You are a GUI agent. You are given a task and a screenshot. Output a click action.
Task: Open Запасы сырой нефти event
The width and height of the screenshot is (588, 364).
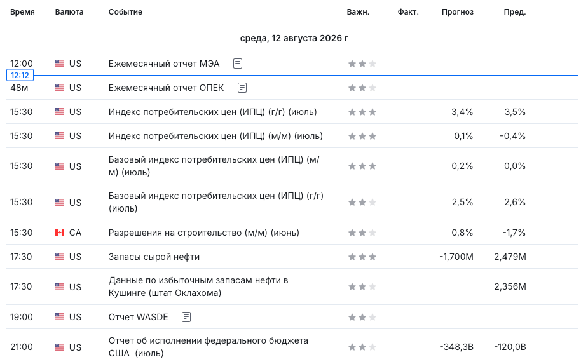pyautogui.click(x=154, y=257)
